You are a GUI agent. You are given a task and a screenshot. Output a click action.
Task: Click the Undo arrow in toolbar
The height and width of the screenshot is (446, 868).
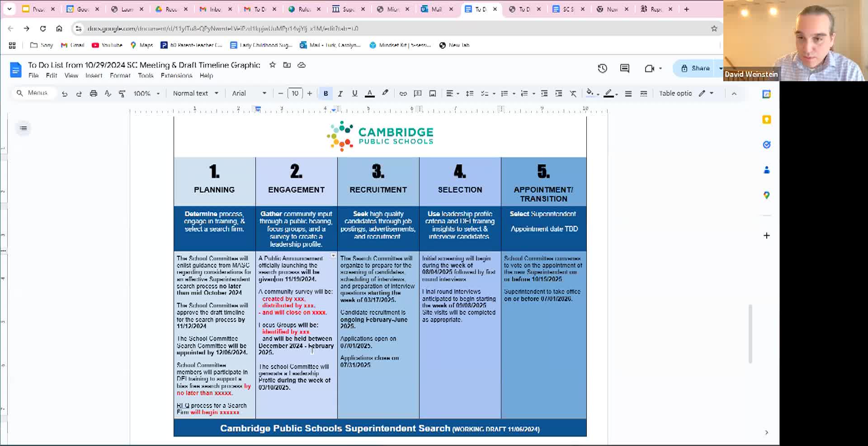click(65, 94)
